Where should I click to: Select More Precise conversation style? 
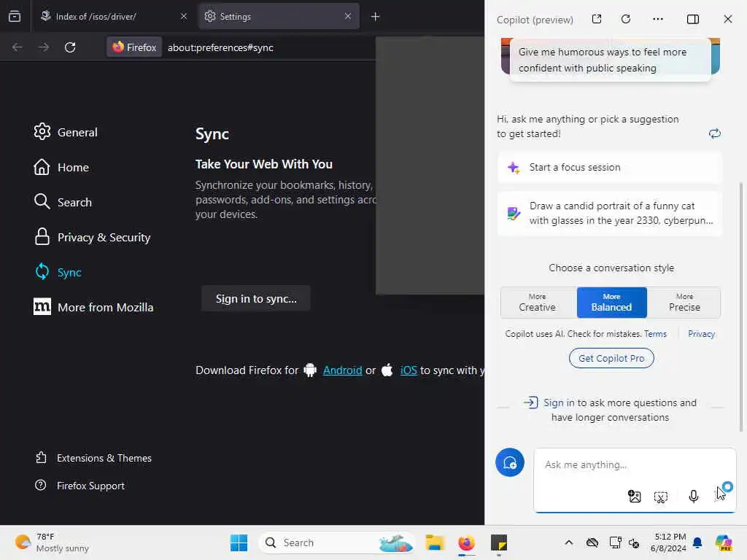coord(684,303)
